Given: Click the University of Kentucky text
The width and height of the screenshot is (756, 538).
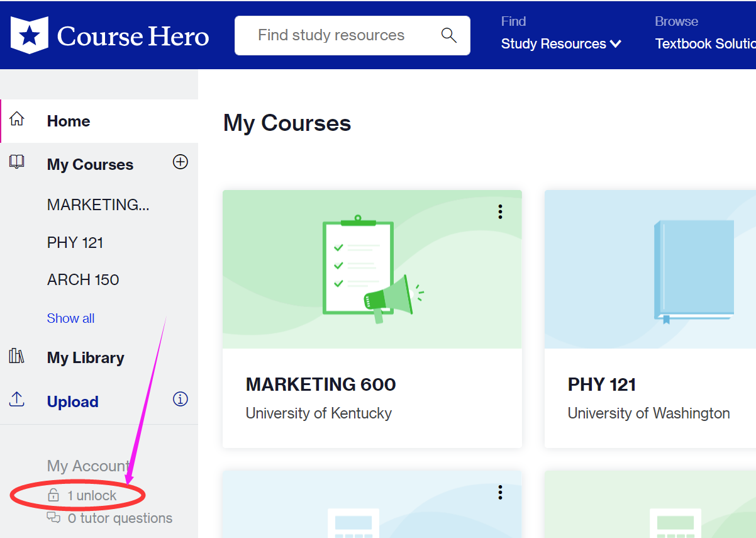Looking at the screenshot, I should tap(319, 413).
